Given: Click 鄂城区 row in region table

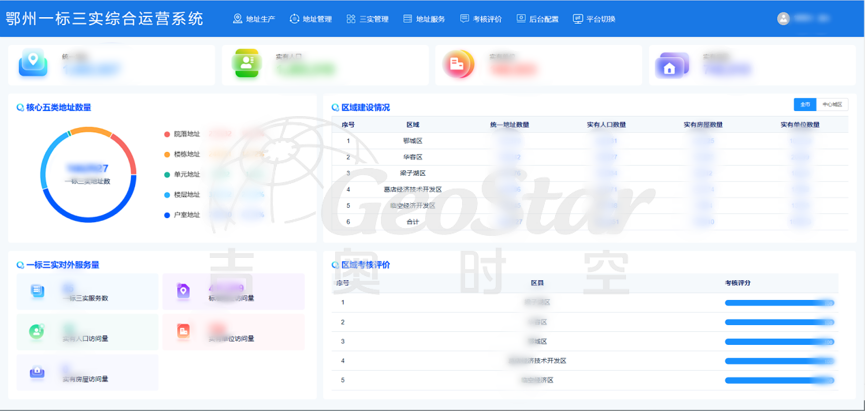Looking at the screenshot, I should tap(412, 141).
